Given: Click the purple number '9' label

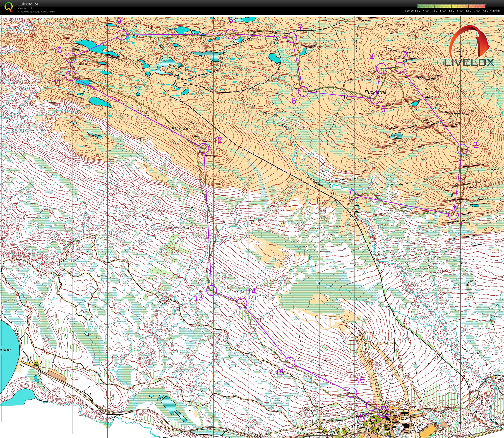Looking at the screenshot, I should click(119, 21).
